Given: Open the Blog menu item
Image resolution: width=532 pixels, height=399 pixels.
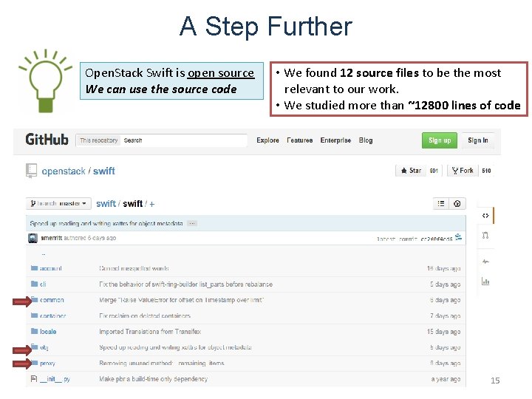Looking at the screenshot, I should click(366, 140).
